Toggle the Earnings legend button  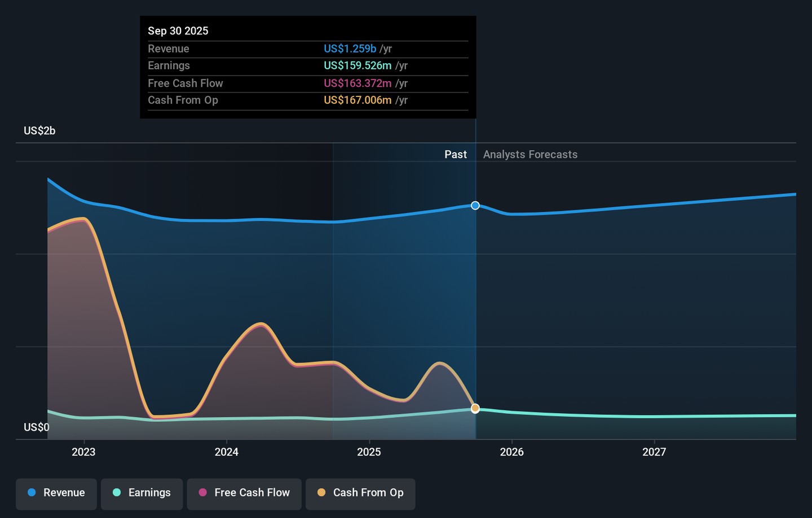pyautogui.click(x=142, y=493)
